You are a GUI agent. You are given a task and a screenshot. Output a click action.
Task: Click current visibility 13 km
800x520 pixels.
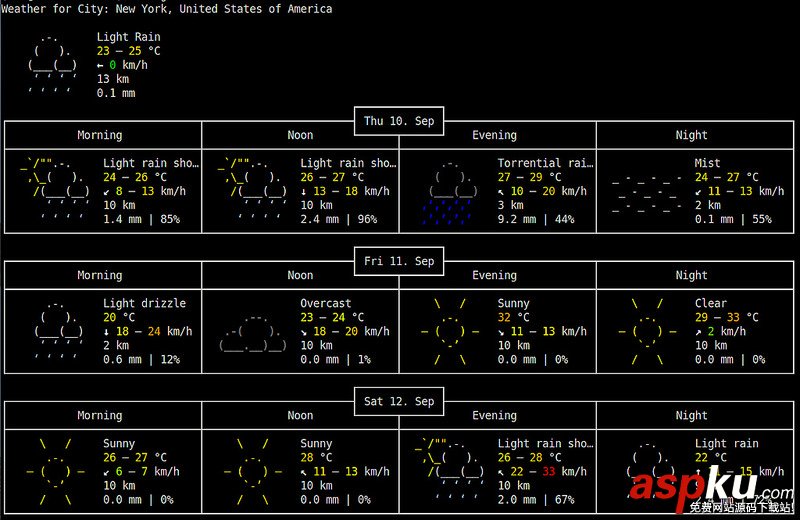tap(113, 79)
